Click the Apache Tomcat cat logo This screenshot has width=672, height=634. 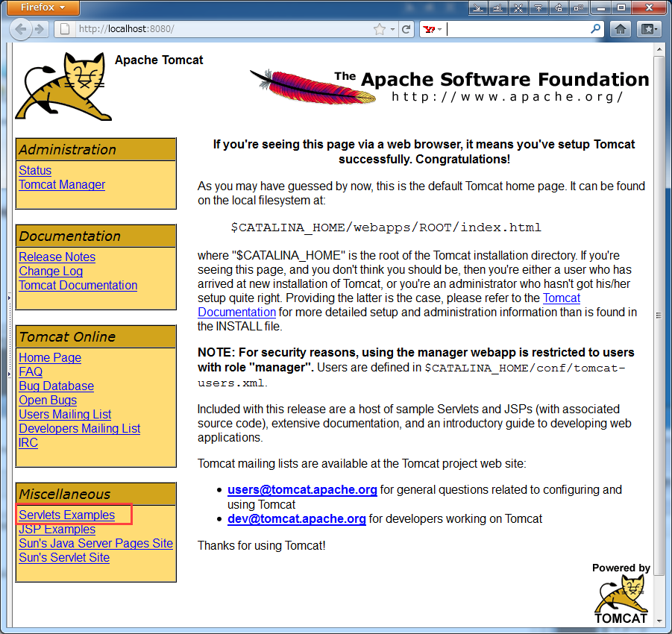click(63, 87)
